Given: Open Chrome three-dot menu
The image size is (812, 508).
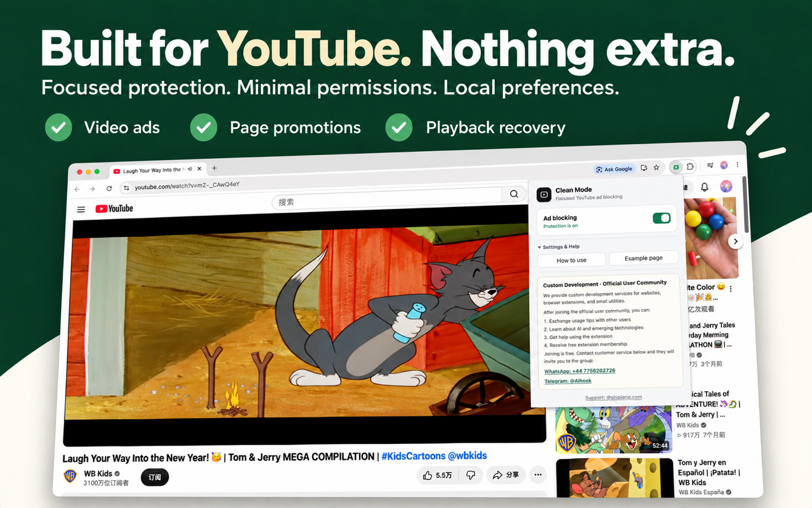Looking at the screenshot, I should (x=738, y=164).
